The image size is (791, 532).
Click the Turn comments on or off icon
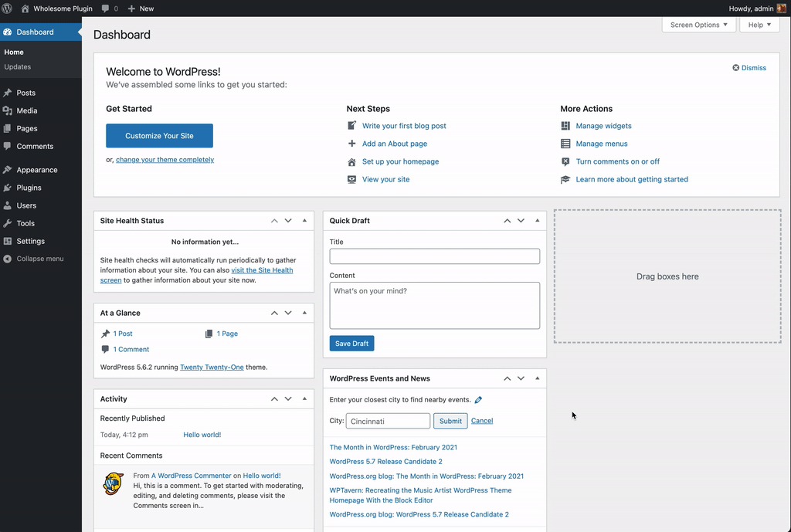tap(565, 161)
